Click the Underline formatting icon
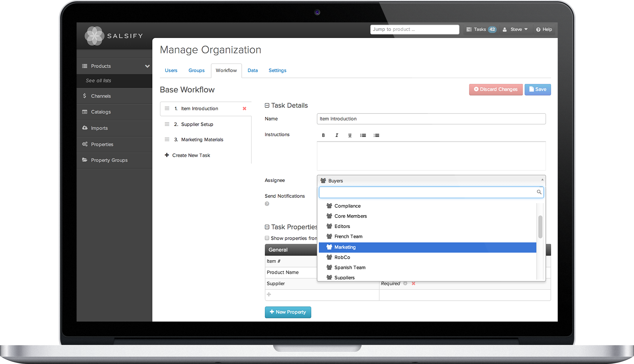This screenshot has width=634, height=364. point(350,135)
